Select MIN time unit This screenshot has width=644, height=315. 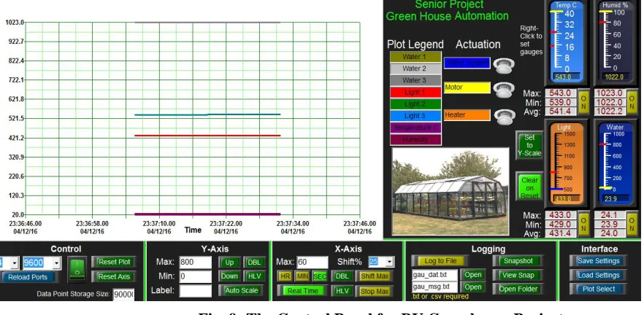[302, 276]
